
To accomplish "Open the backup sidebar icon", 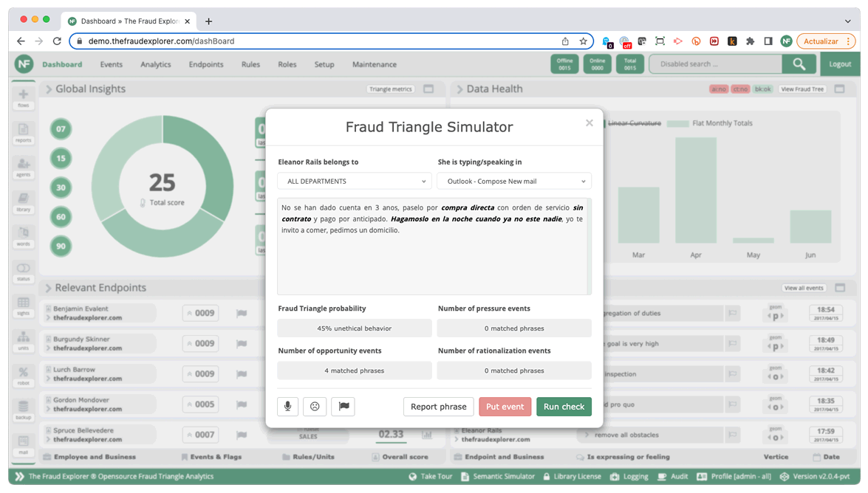I will coord(23,410).
